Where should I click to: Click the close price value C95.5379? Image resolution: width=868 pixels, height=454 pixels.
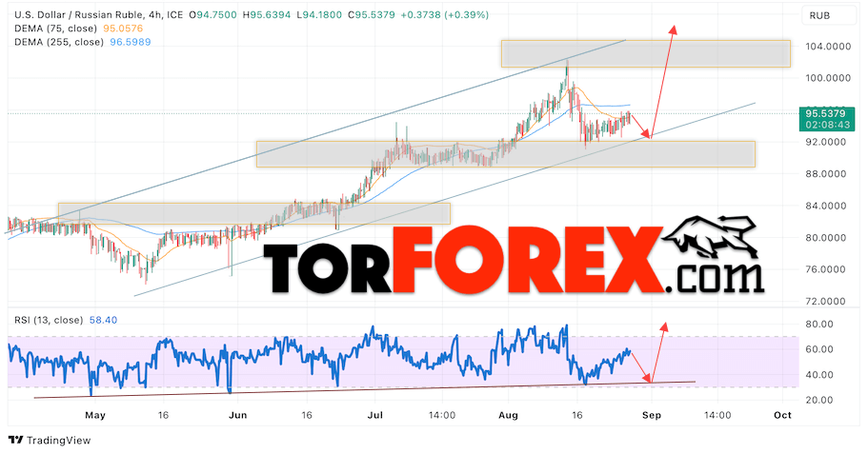click(x=372, y=15)
